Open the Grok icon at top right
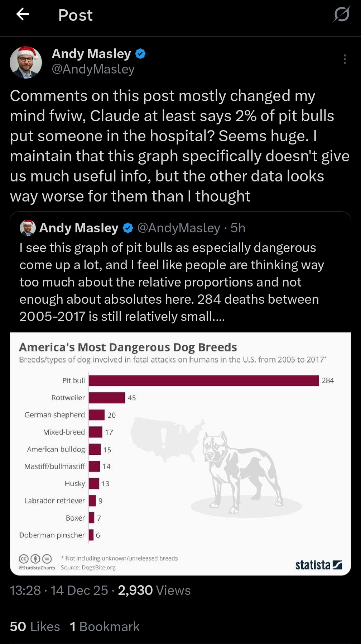Image resolution: width=361 pixels, height=644 pixels. [341, 15]
